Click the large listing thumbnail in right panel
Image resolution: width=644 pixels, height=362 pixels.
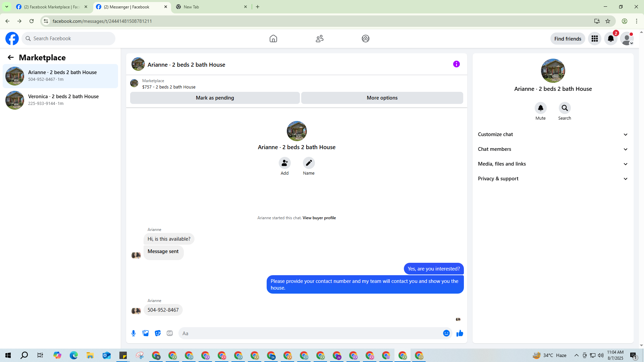pyautogui.click(x=553, y=71)
